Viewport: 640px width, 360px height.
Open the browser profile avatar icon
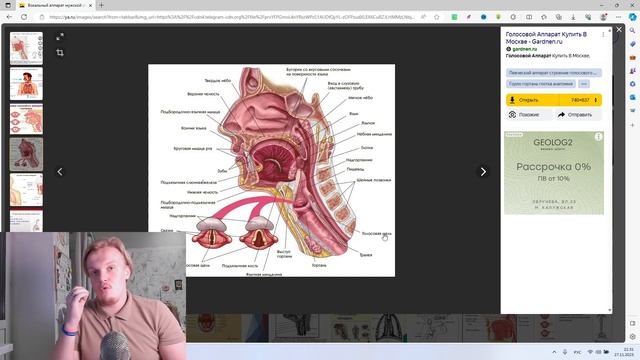604,17
